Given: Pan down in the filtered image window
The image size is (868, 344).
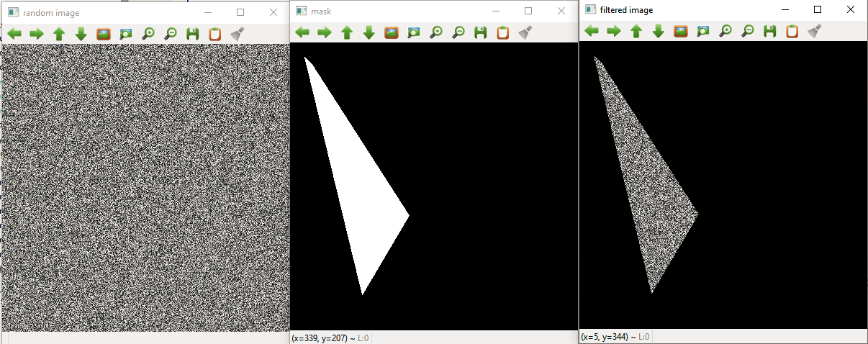Looking at the screenshot, I should [659, 31].
